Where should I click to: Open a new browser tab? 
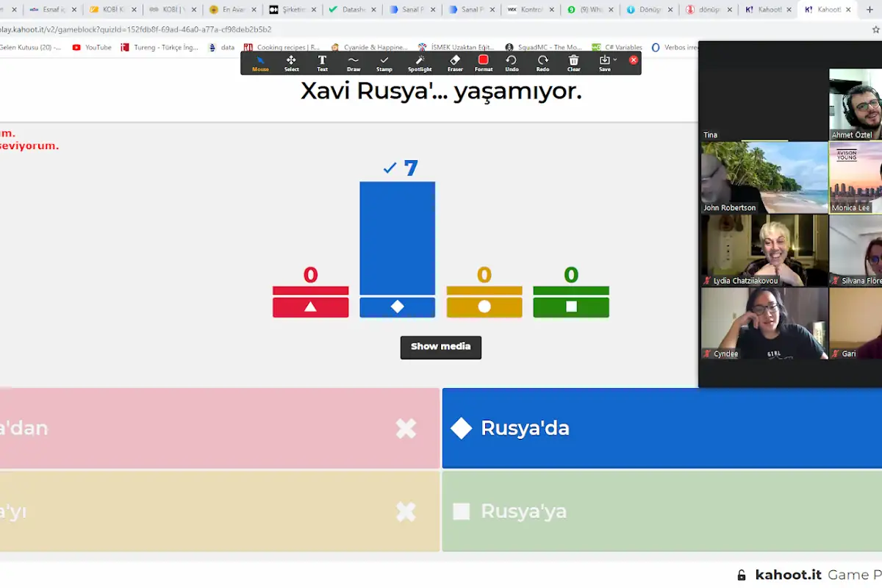870,10
